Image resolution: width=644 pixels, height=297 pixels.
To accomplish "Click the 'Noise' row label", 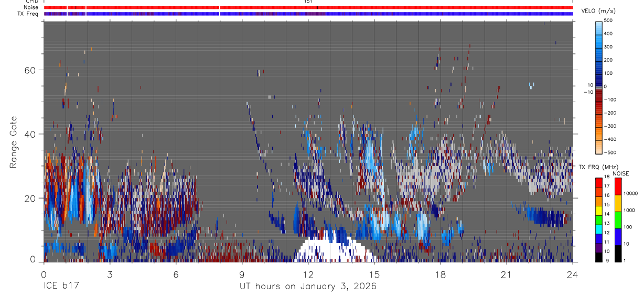I will pyautogui.click(x=31, y=7).
